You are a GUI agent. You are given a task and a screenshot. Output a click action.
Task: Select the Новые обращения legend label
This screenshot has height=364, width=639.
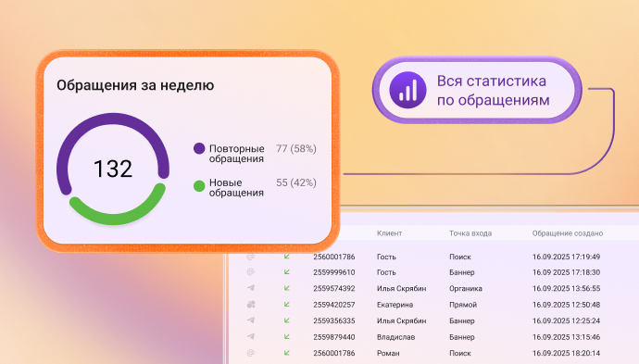coord(236,187)
